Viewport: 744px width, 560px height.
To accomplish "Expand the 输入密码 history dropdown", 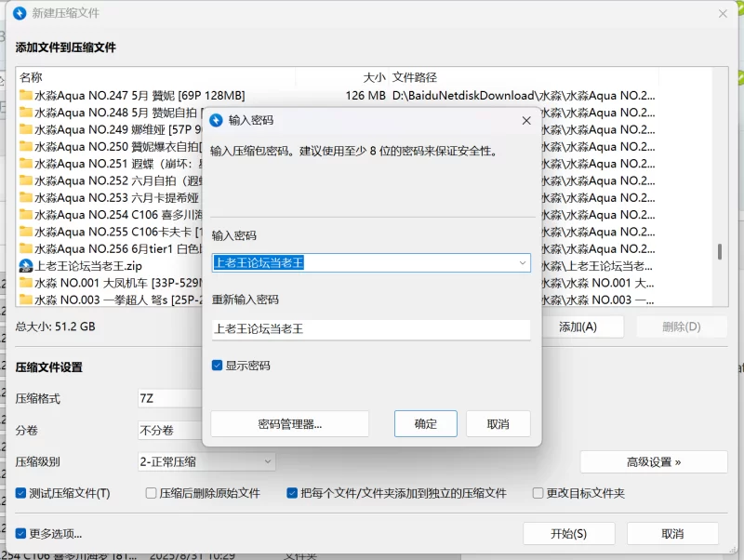I will click(x=522, y=263).
